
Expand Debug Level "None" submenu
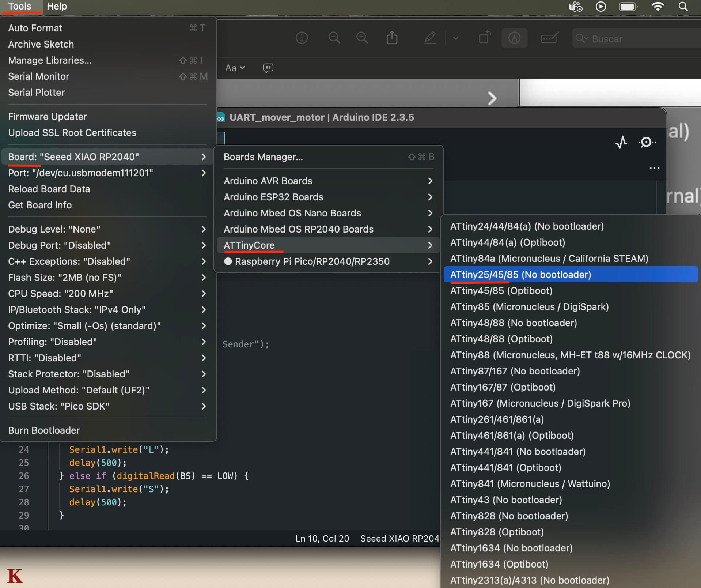(108, 229)
